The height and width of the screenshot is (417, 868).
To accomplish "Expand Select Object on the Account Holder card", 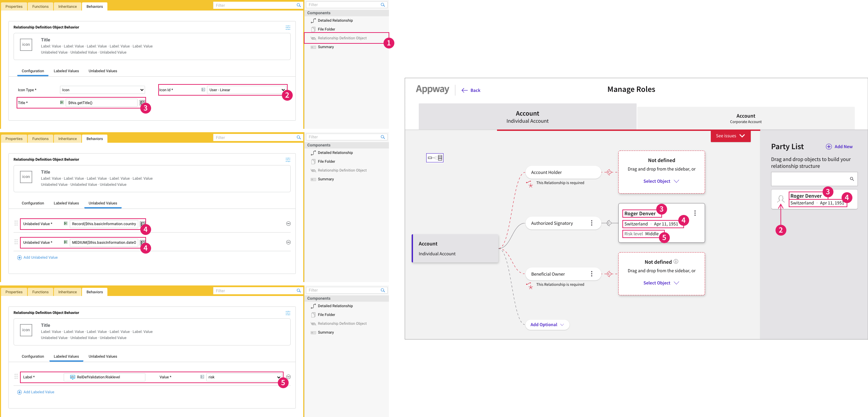I will click(661, 181).
